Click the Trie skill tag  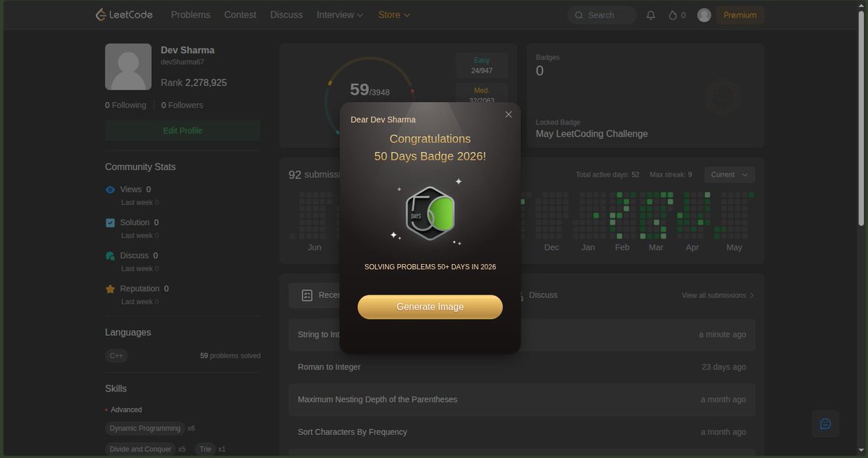[205, 449]
